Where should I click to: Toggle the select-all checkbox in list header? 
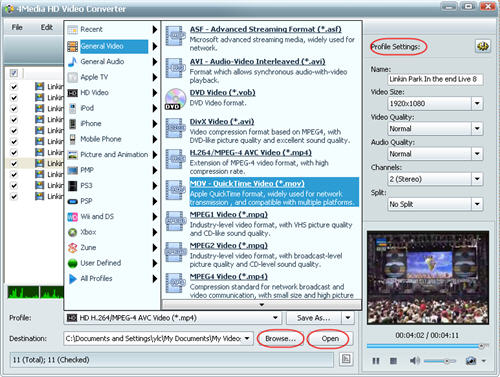[14, 73]
